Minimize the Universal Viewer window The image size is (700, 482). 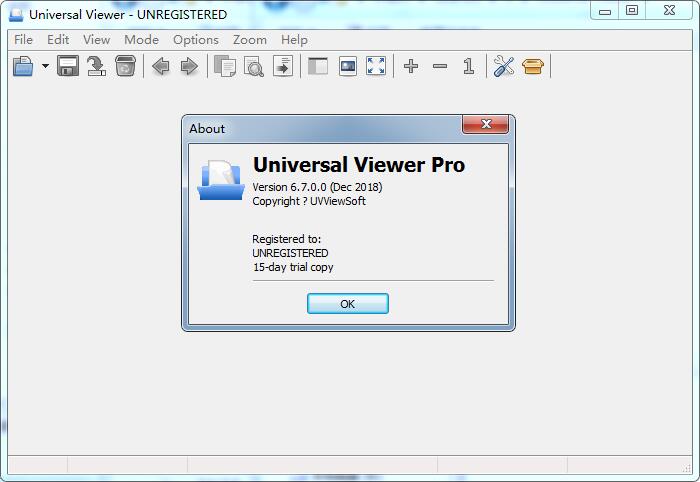605,11
